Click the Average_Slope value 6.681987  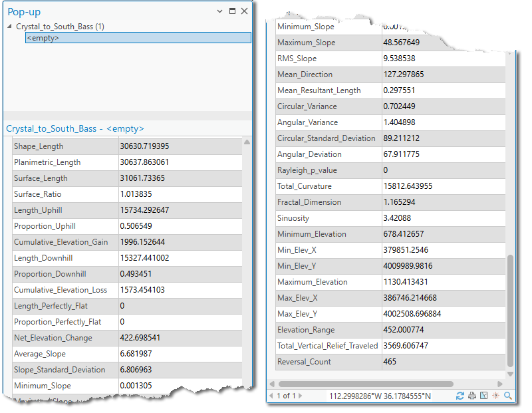(x=136, y=354)
